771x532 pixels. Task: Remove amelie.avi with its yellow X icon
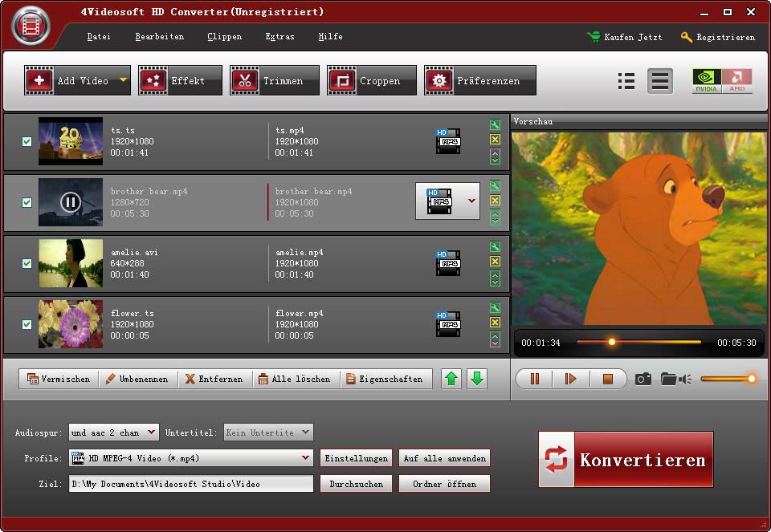(496, 262)
